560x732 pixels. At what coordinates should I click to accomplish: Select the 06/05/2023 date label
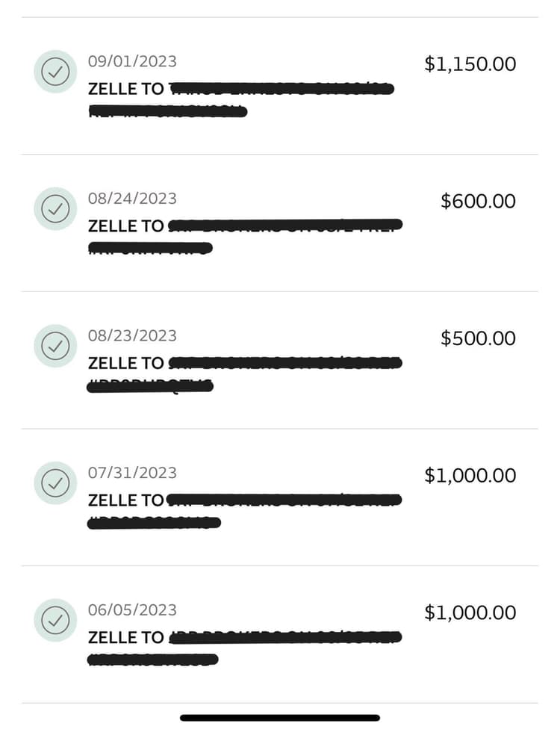pos(132,610)
